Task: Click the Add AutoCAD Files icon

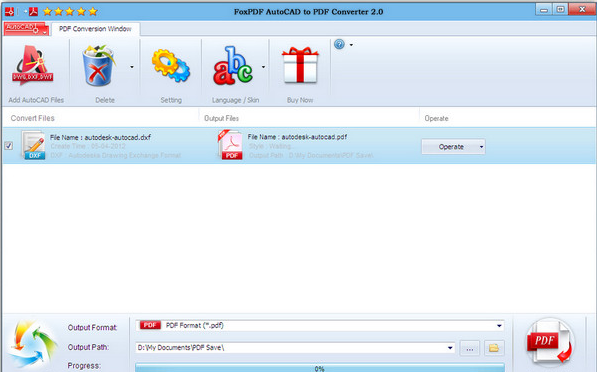Action: 33,65
